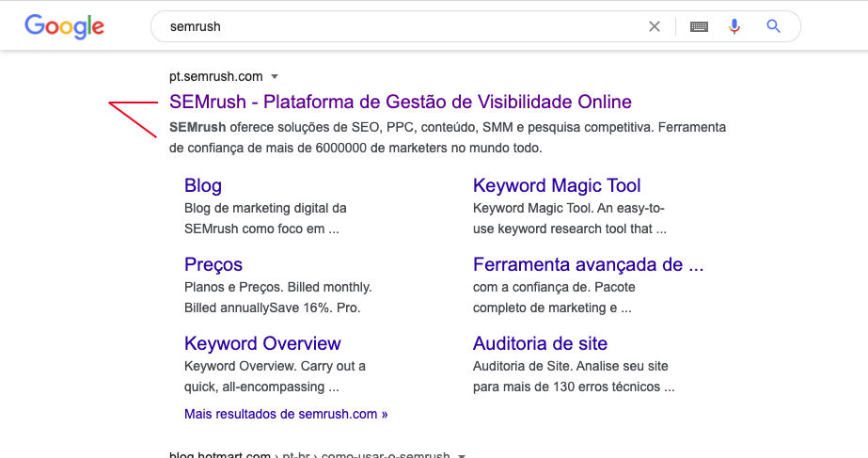The width and height of the screenshot is (868, 458).
Task: Click the text 'Blog de marketing digital da'
Action: click(265, 208)
